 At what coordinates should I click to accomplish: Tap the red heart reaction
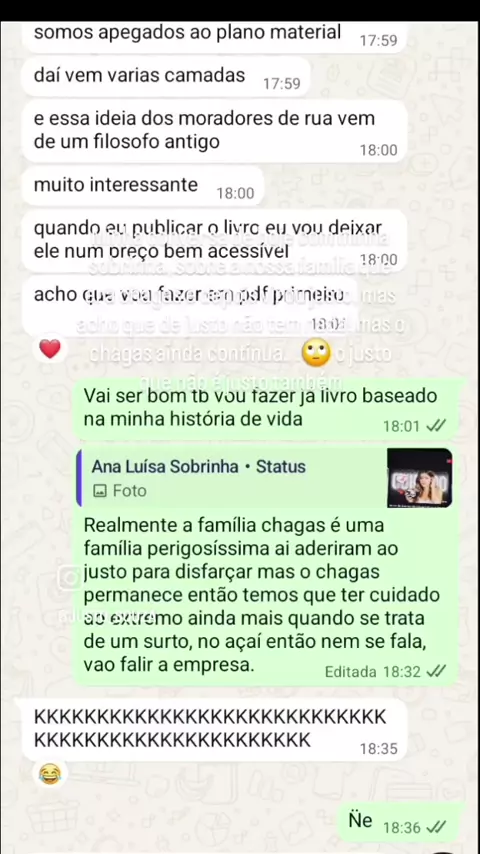pos(50,349)
